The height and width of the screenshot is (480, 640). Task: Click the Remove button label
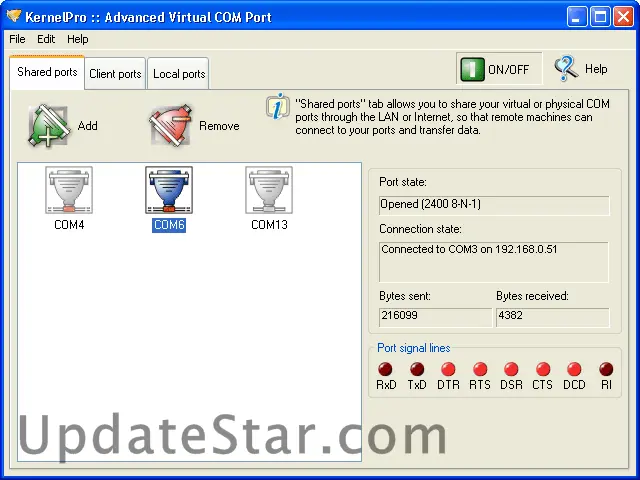[219, 126]
